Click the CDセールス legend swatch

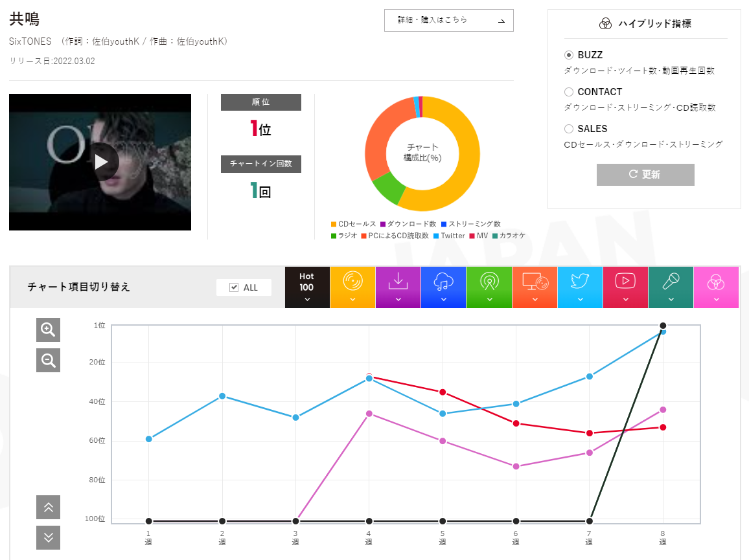pyautogui.click(x=334, y=225)
